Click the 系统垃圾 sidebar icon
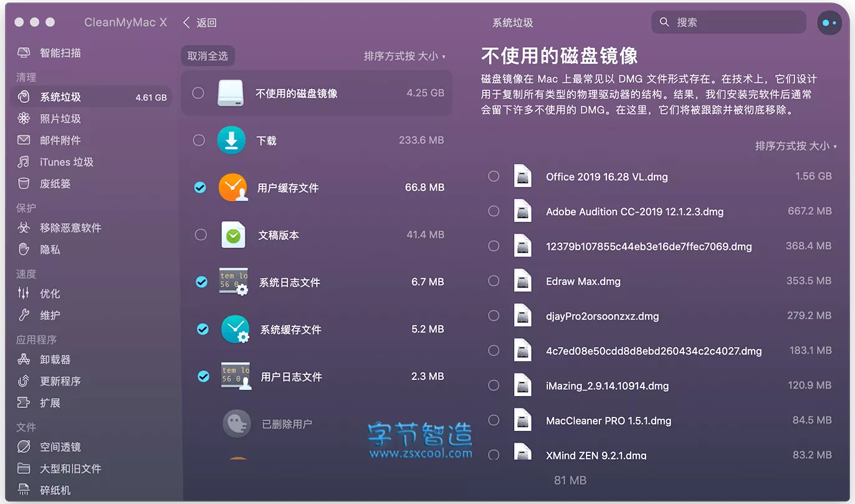 coord(24,97)
